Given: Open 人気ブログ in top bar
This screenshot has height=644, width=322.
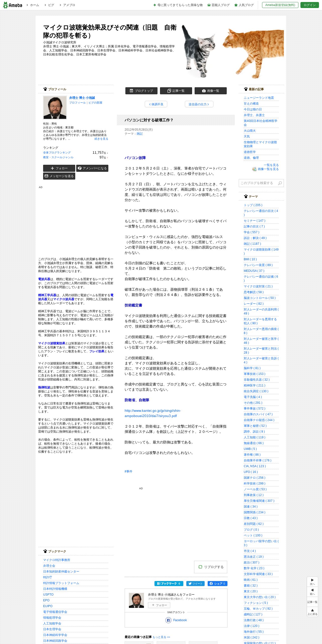Looking at the screenshot, I should coord(244,5).
